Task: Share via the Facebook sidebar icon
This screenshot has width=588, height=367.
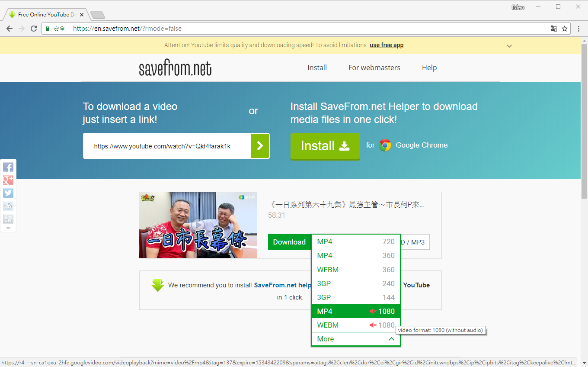Action: tap(8, 167)
